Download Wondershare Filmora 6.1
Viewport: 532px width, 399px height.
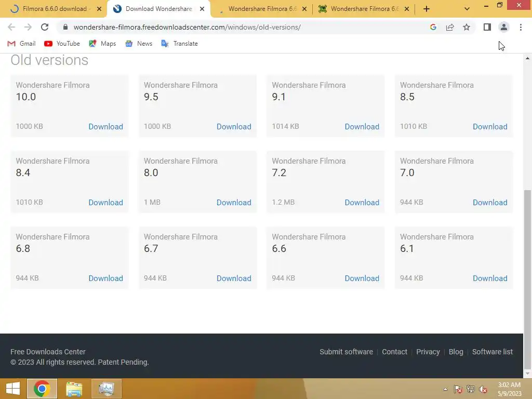(490, 278)
